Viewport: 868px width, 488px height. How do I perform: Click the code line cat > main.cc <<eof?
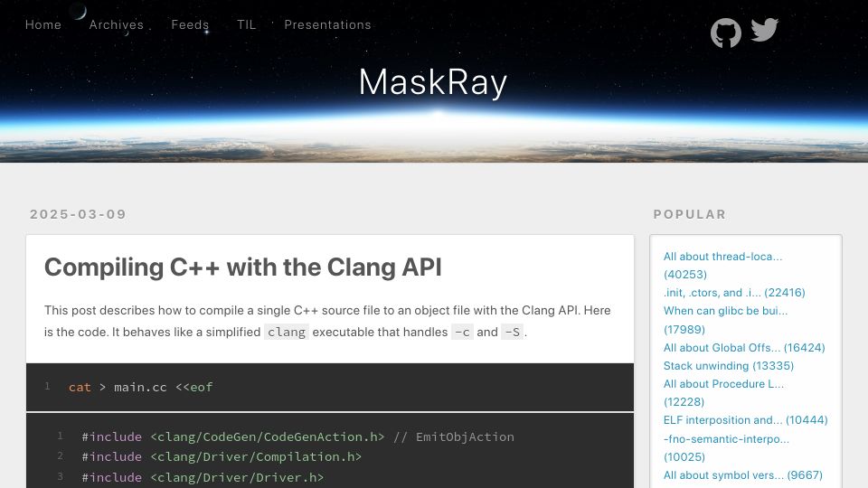141,388
